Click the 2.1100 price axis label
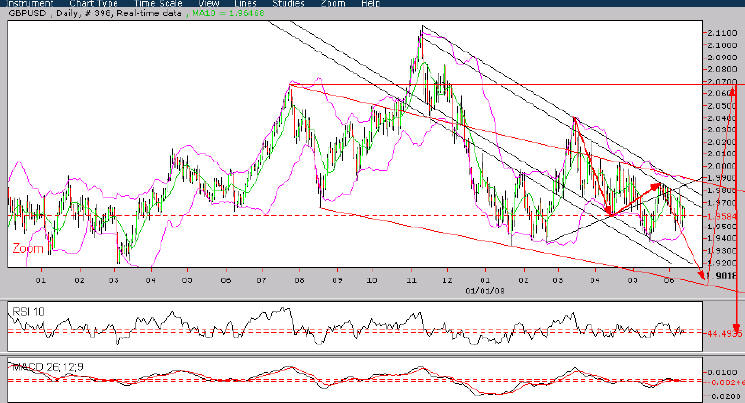This screenshot has width=745, height=403. (722, 33)
